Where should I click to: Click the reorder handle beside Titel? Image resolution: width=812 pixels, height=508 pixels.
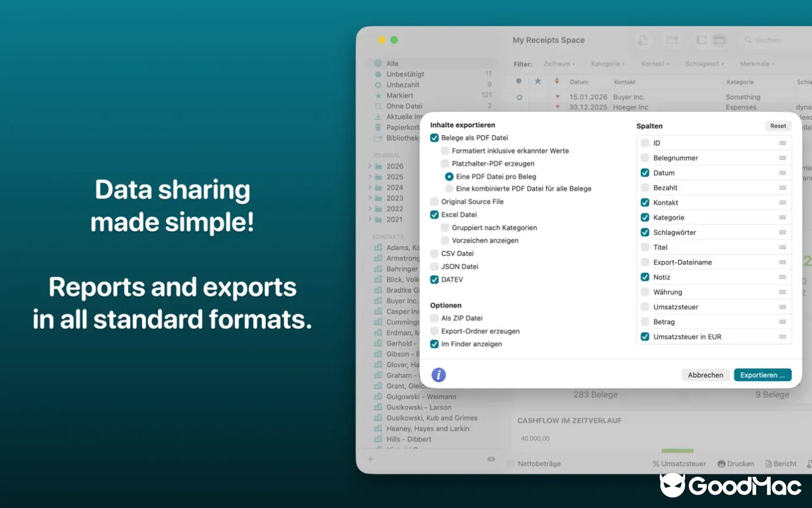tap(783, 247)
